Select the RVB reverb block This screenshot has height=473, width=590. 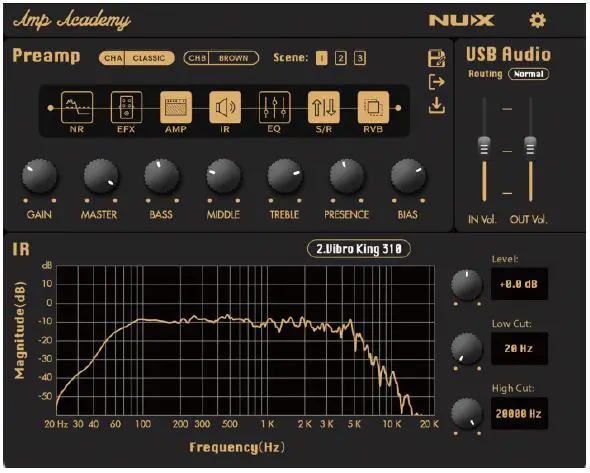point(373,107)
